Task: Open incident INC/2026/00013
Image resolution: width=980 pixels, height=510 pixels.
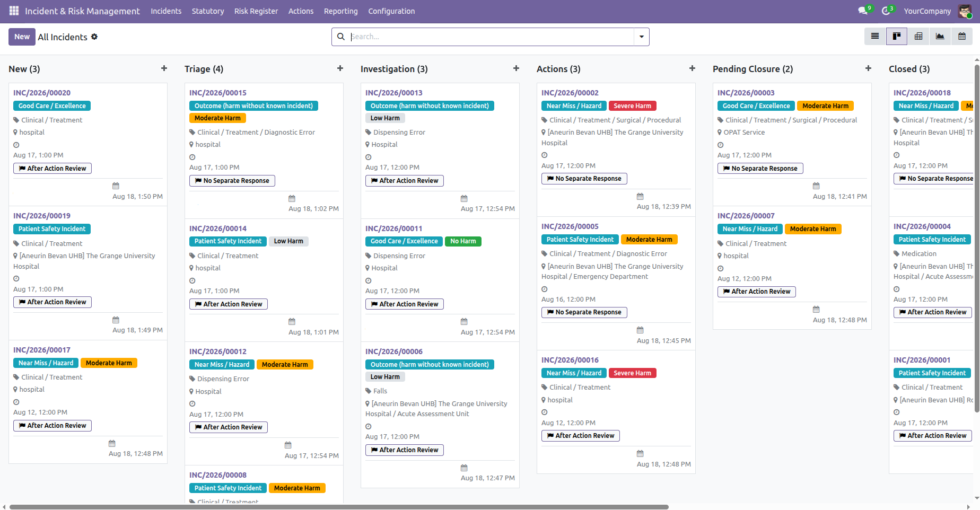Action: click(394, 93)
